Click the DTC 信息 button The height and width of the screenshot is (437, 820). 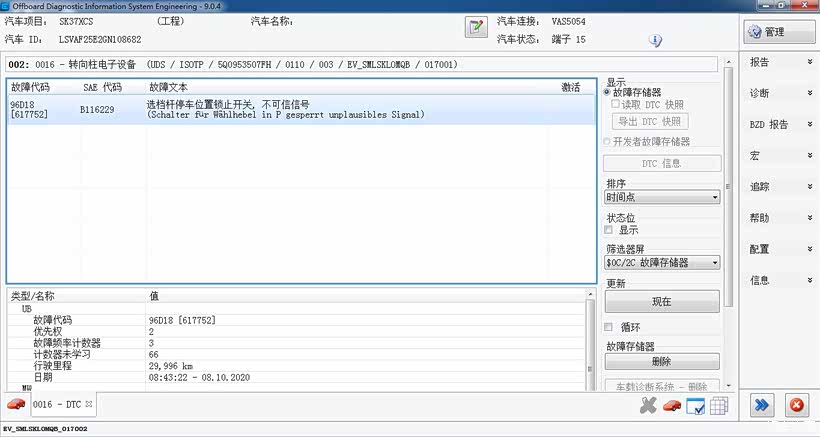[662, 163]
